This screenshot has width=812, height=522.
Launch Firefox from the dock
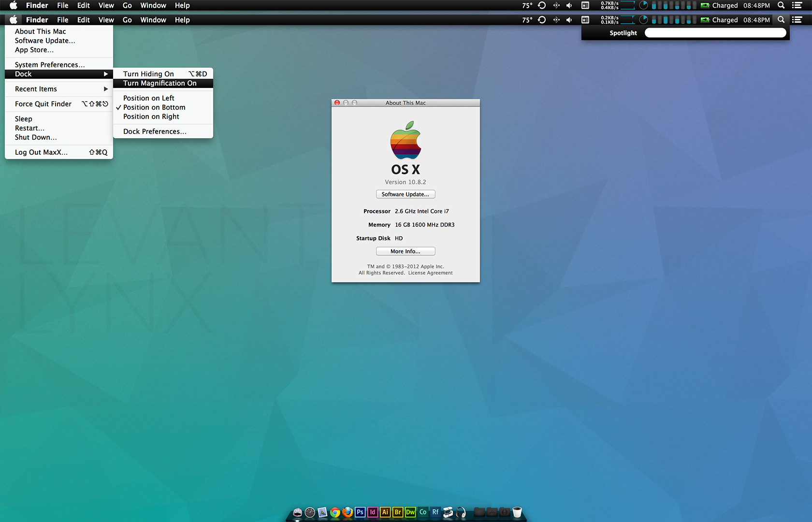pos(348,512)
